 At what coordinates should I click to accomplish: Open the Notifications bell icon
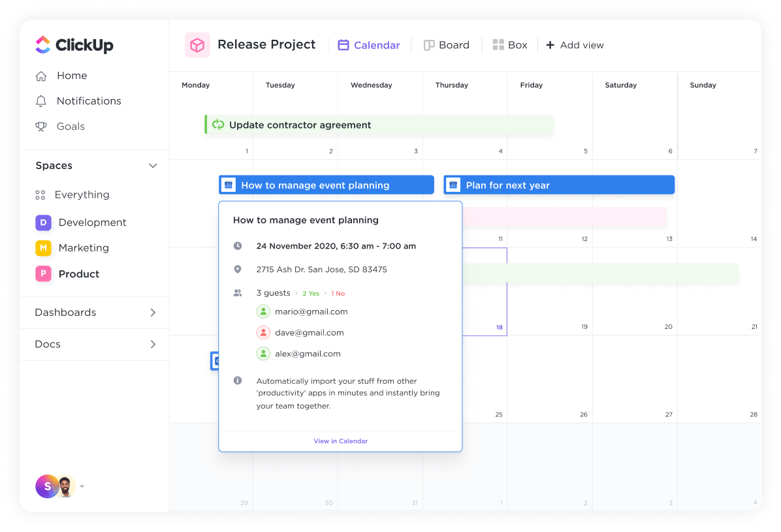[41, 101]
